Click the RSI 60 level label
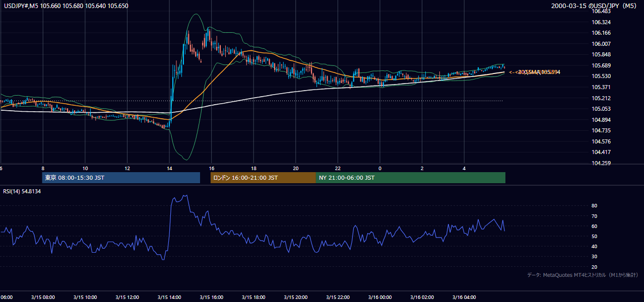Viewport: 644px width, 302px height. pyautogui.click(x=595, y=226)
